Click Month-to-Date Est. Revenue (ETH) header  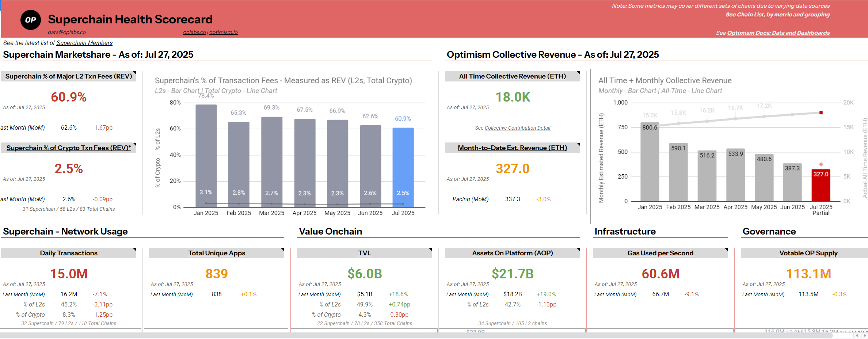[x=513, y=148]
